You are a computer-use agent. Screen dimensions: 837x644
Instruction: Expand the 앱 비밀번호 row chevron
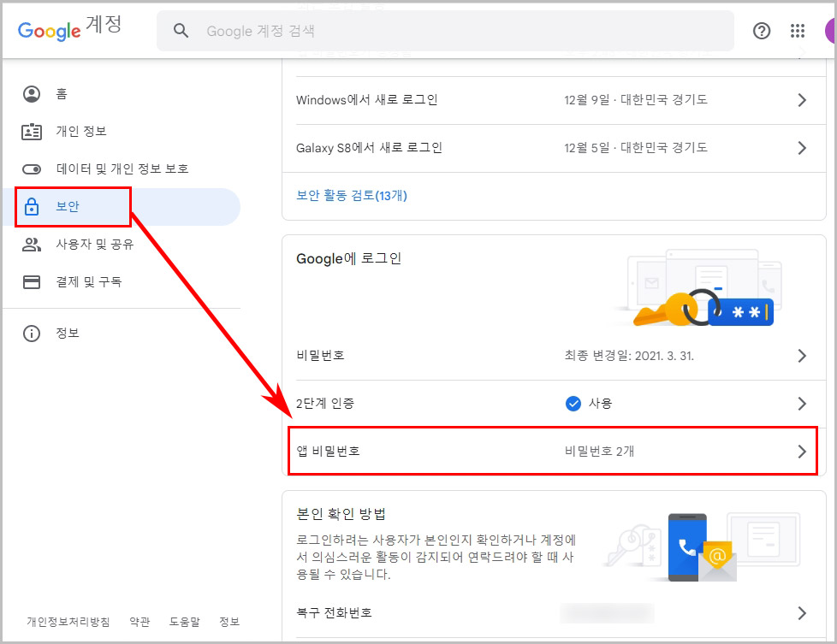[x=802, y=450]
